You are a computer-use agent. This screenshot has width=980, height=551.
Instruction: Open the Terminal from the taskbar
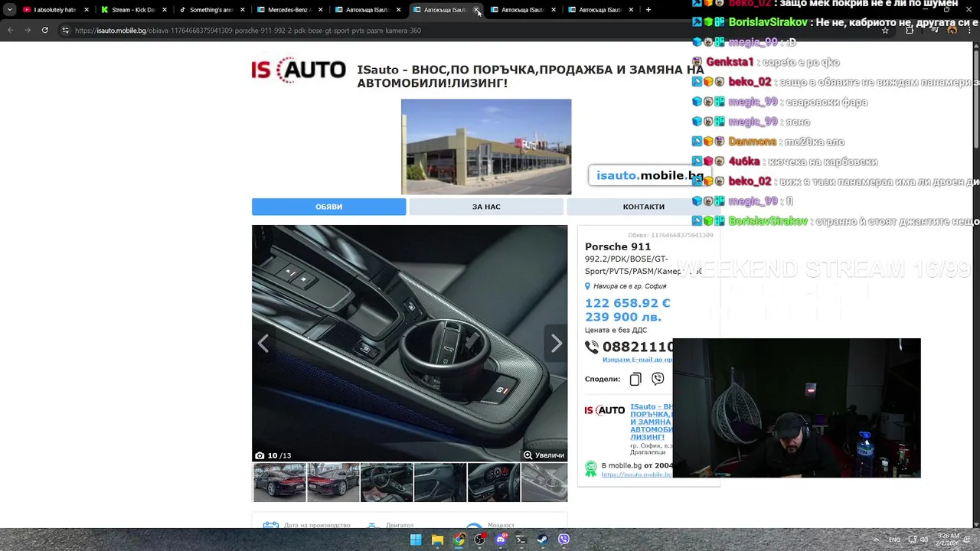[521, 540]
